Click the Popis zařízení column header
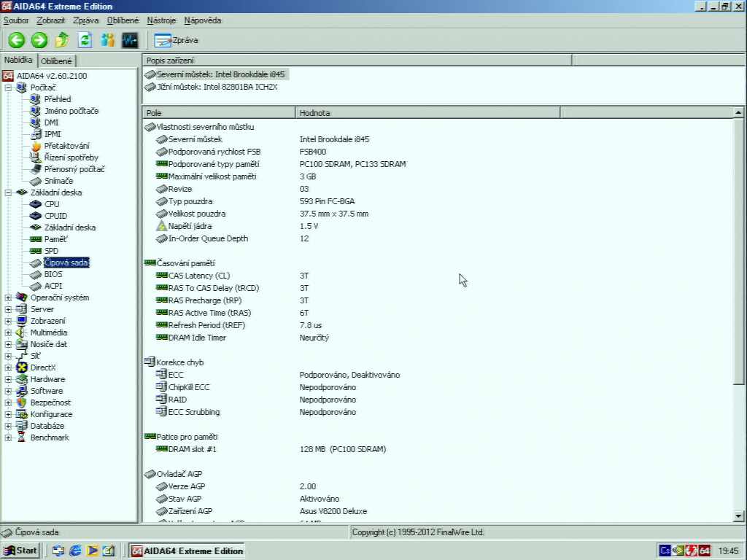The image size is (747, 560). pos(357,61)
